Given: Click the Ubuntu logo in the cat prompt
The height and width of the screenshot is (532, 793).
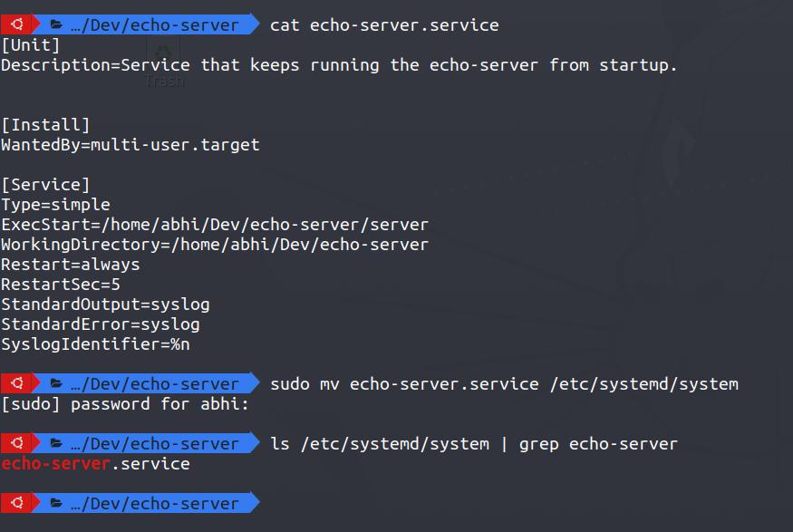Looking at the screenshot, I should [x=19, y=24].
